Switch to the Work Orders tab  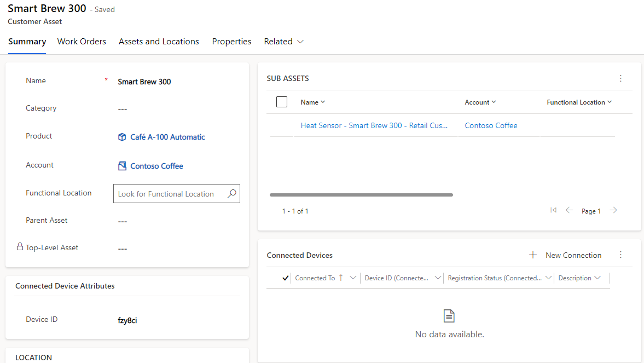tap(81, 41)
